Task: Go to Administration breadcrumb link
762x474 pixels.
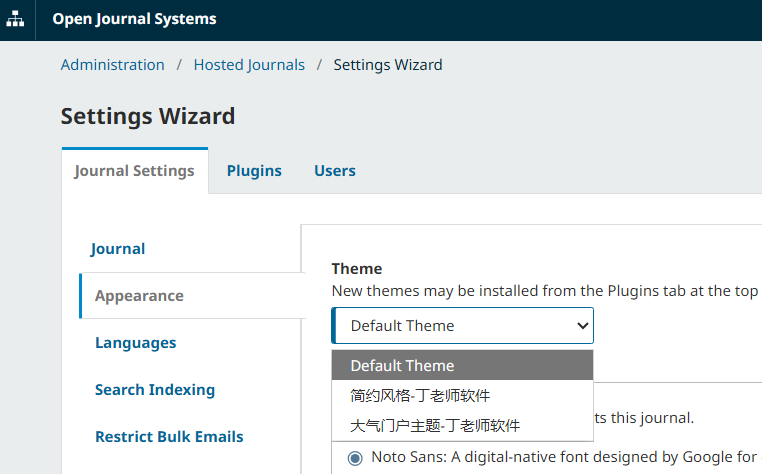Action: [x=112, y=65]
